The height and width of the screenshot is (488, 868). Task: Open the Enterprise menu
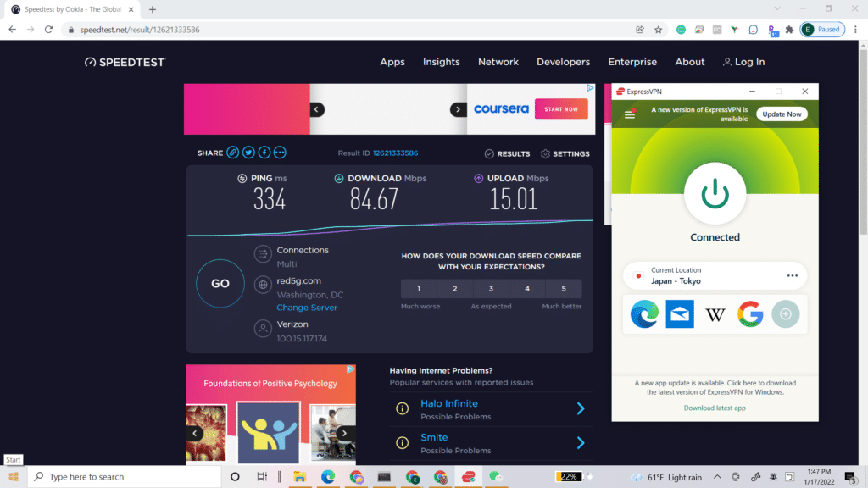tap(632, 62)
